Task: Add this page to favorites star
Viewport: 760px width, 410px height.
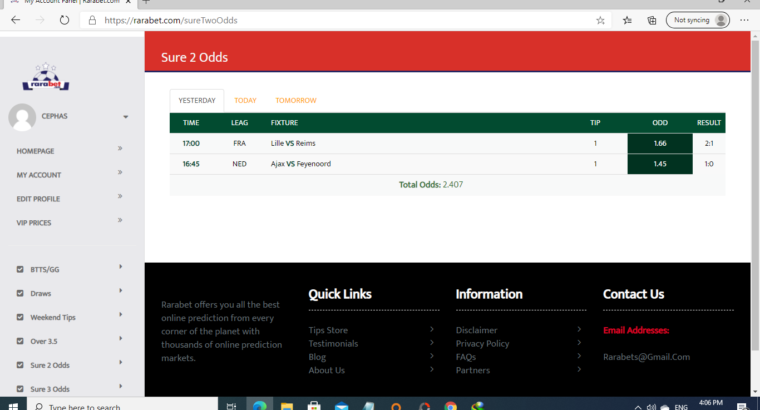Action: coord(600,20)
